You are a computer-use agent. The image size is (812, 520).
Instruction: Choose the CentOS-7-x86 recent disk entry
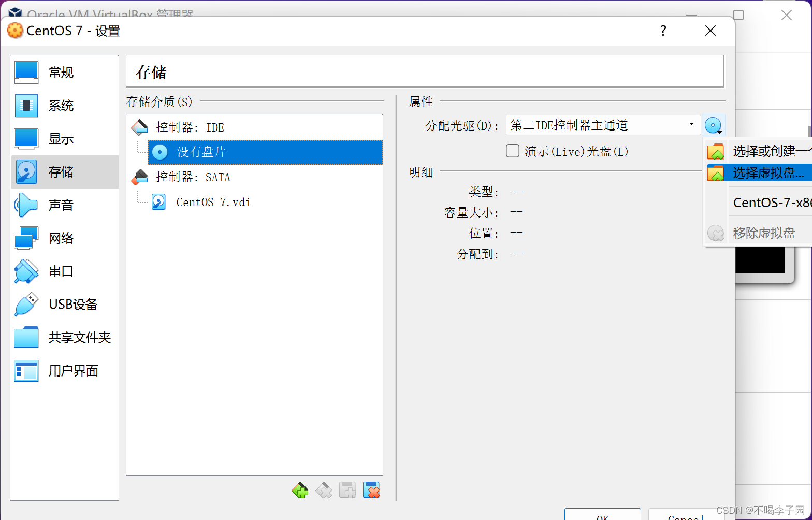point(758,203)
